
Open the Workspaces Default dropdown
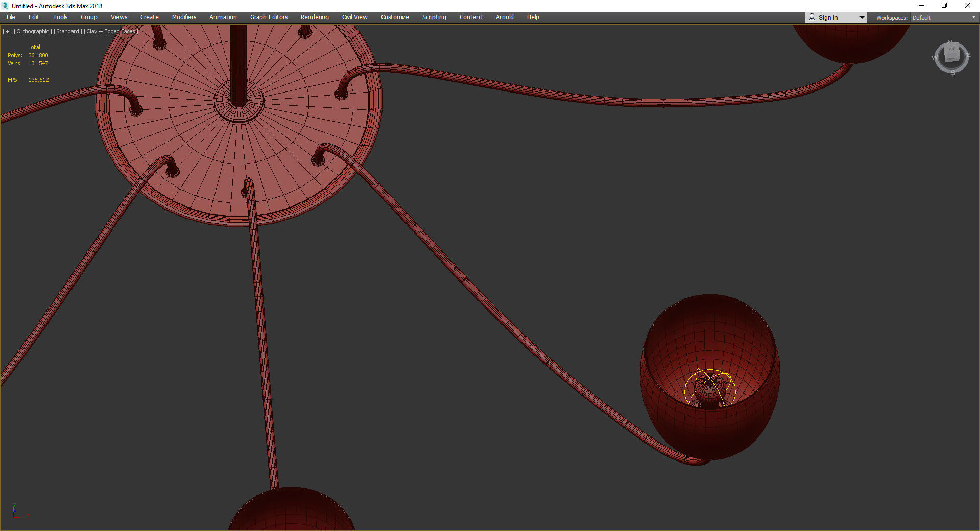pos(944,18)
